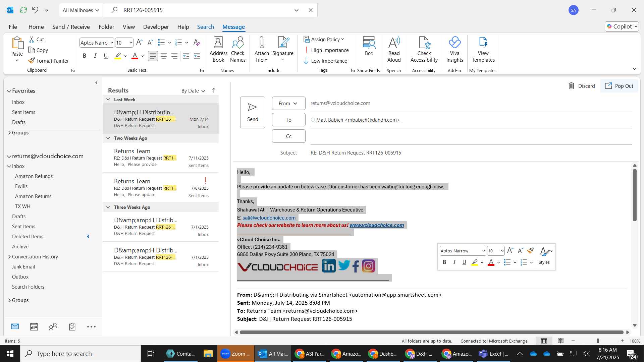The width and height of the screenshot is (644, 362).
Task: Increase indent in Basic Text group
Action: [x=197, y=56]
